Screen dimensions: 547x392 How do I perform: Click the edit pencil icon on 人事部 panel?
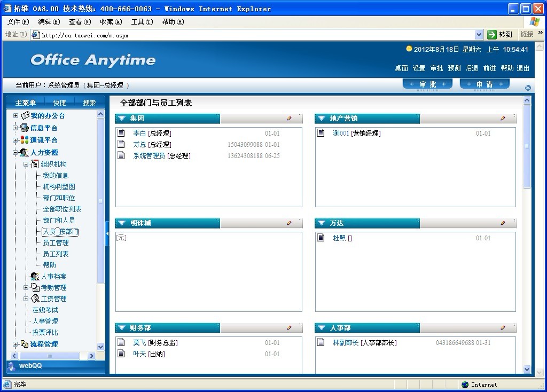[x=503, y=328]
